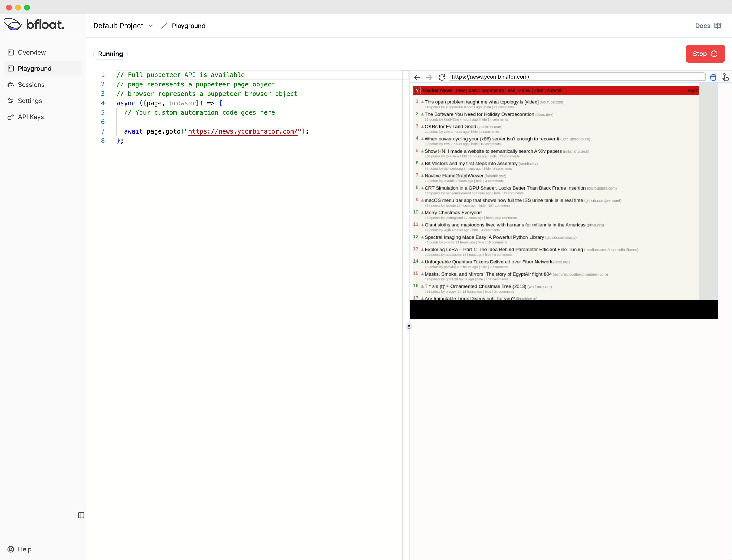Screen dimensions: 732x560
Task: Click the Sessions sidebar icon
Action: tap(12, 85)
